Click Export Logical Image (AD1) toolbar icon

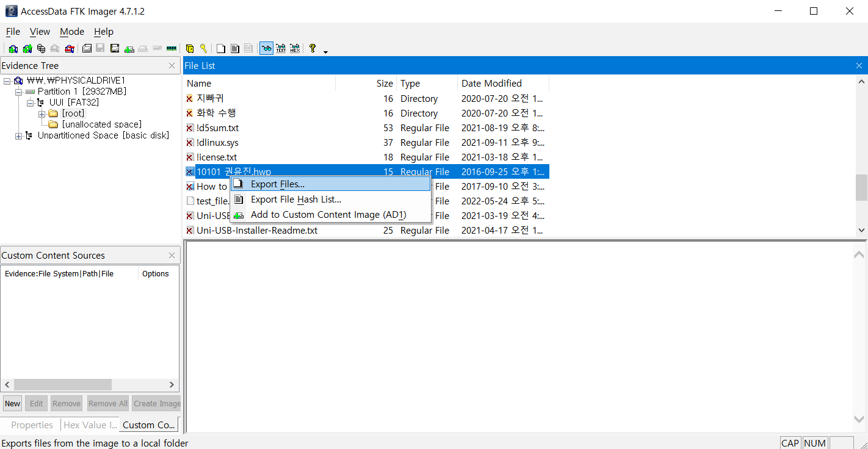coord(114,49)
